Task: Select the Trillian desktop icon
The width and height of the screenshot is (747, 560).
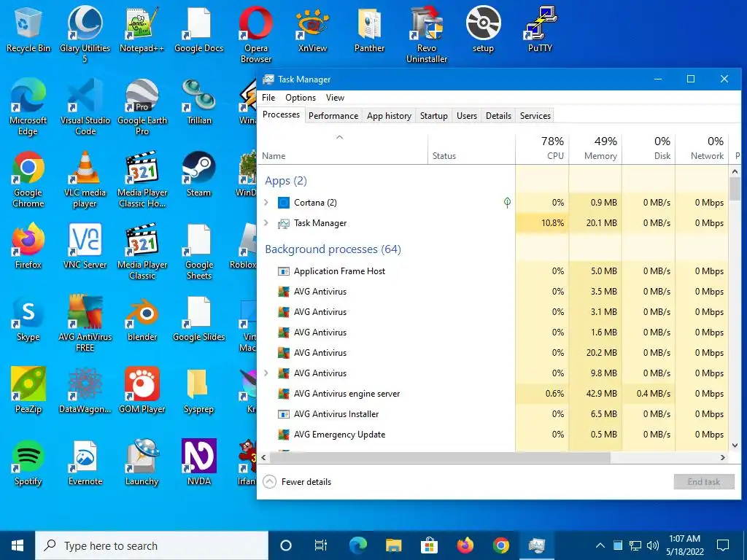Action: pos(198,102)
